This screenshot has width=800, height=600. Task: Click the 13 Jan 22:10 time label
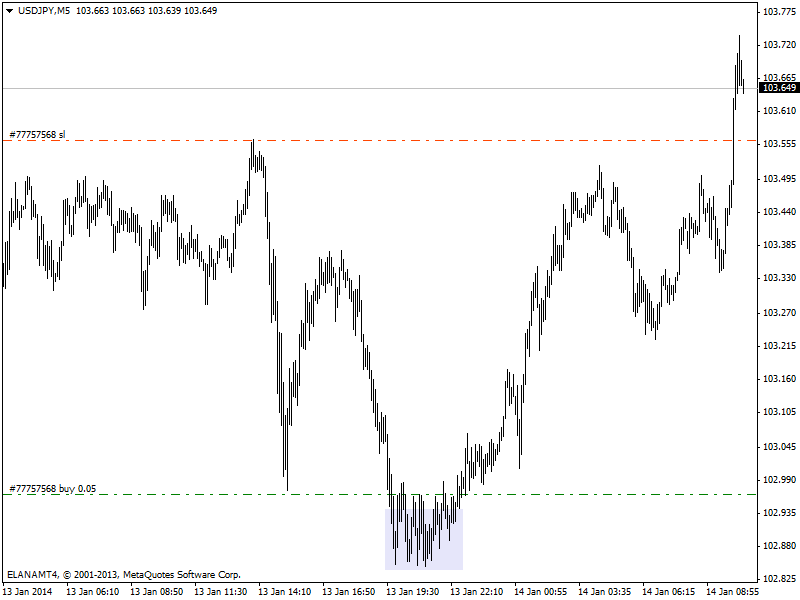[x=477, y=592]
